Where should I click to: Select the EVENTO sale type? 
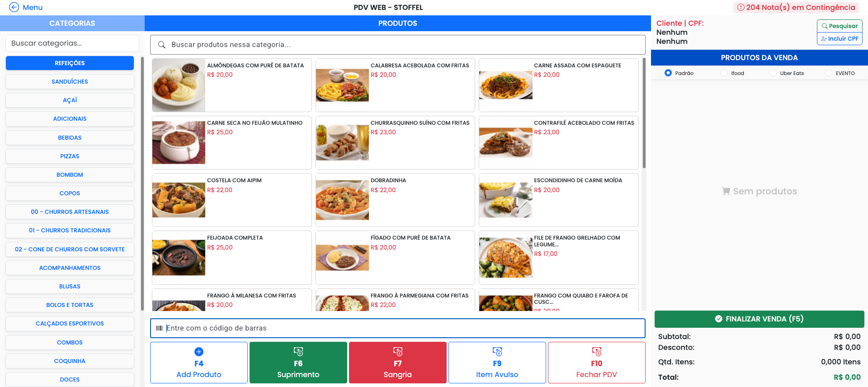pyautogui.click(x=829, y=73)
